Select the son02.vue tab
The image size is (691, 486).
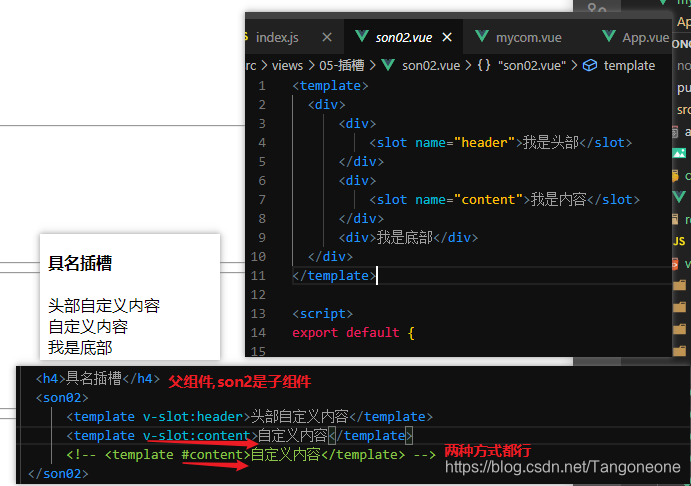tap(403, 37)
